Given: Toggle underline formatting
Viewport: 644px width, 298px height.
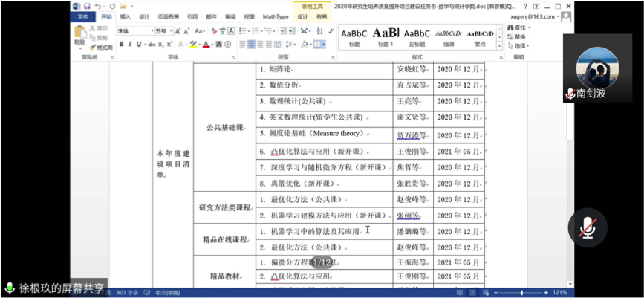Looking at the screenshot, I should click(x=139, y=45).
